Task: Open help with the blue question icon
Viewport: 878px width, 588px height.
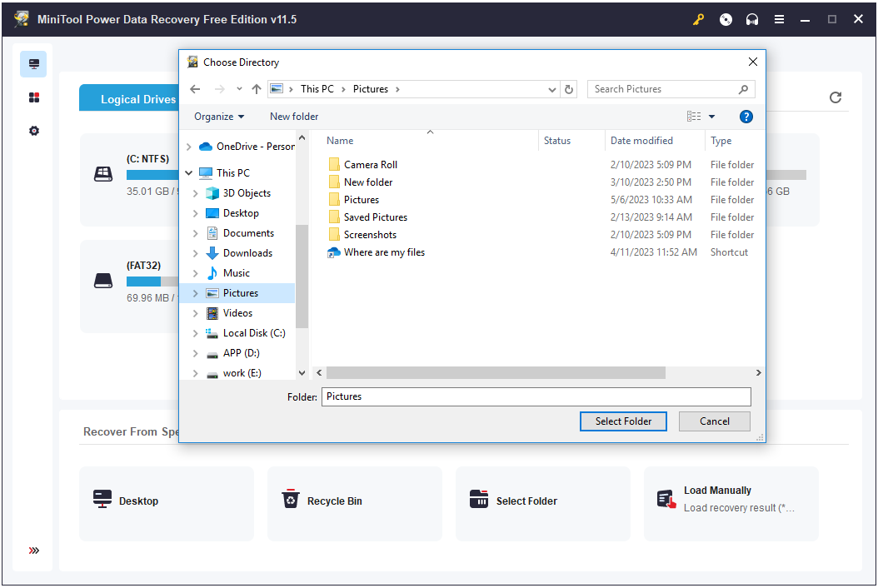Action: pos(746,117)
